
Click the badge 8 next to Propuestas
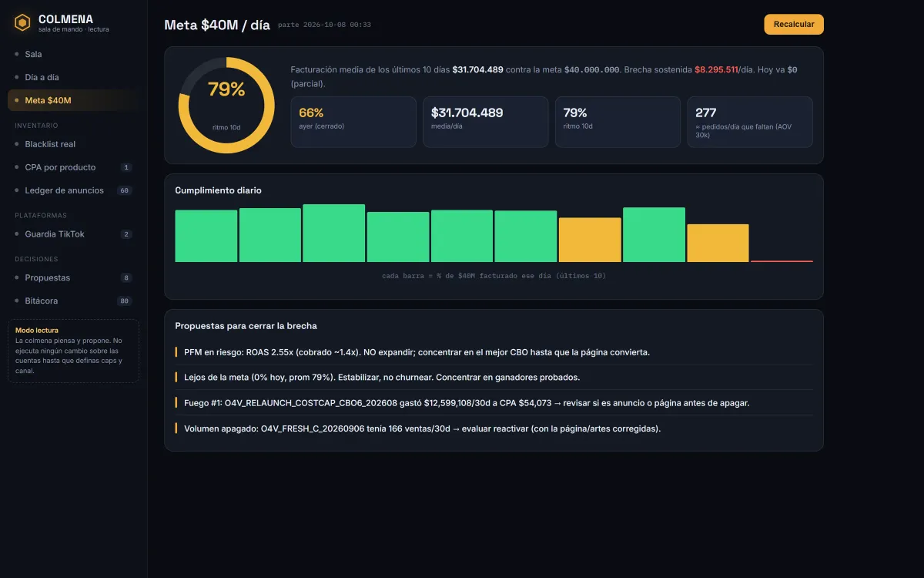[x=126, y=277]
